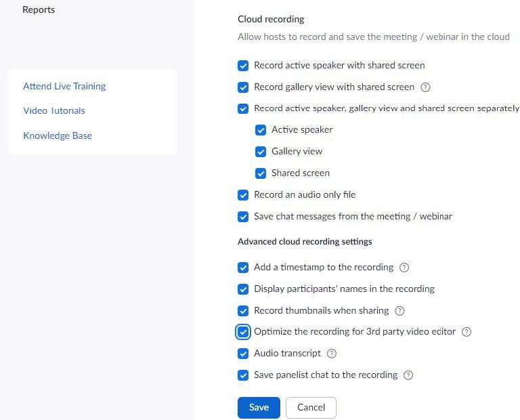Uncheck the Active speaker sub-option

coord(261,130)
